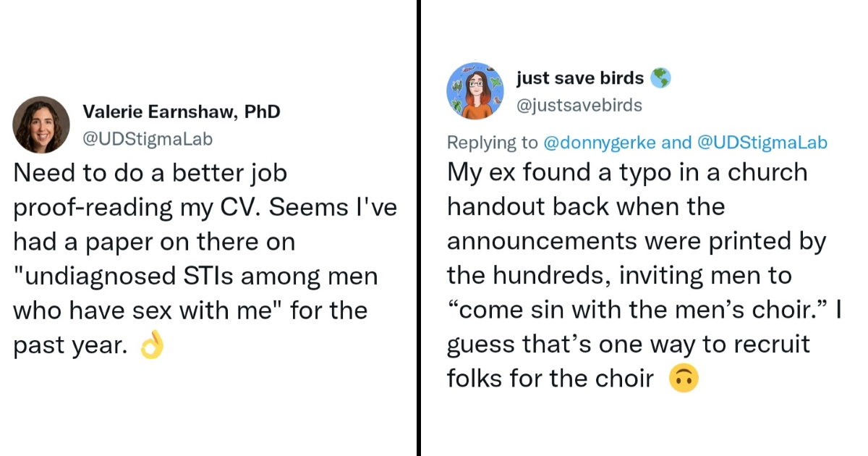The width and height of the screenshot is (868, 456).
Task: Click the "announcements were printed by" line
Action: [x=637, y=242]
